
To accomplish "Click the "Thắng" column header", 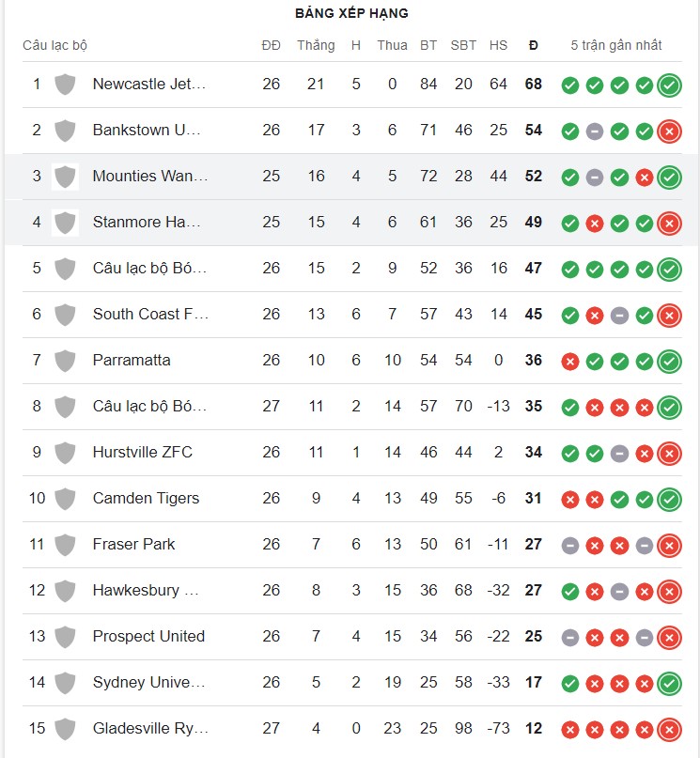I will [316, 45].
